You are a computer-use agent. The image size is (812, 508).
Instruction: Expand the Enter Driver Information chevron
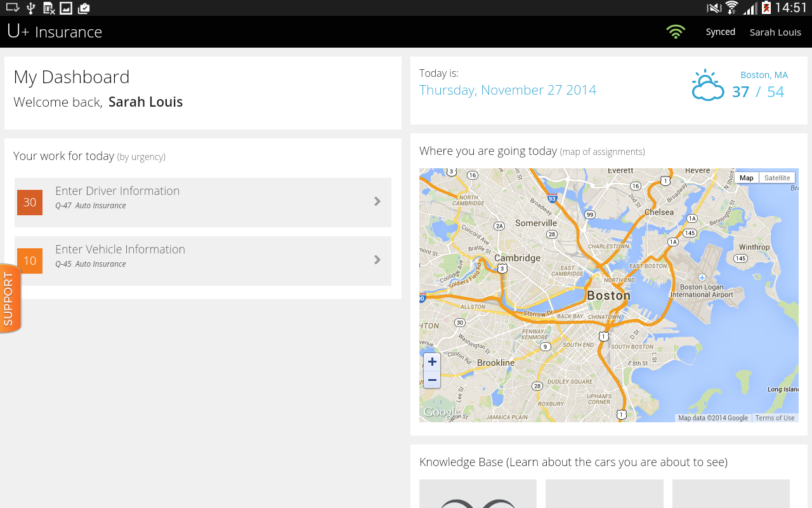[377, 202]
